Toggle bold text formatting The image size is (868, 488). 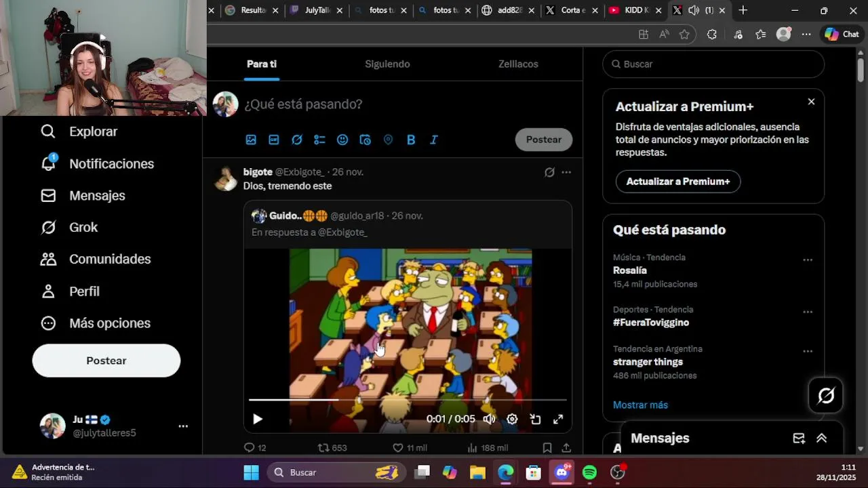411,140
